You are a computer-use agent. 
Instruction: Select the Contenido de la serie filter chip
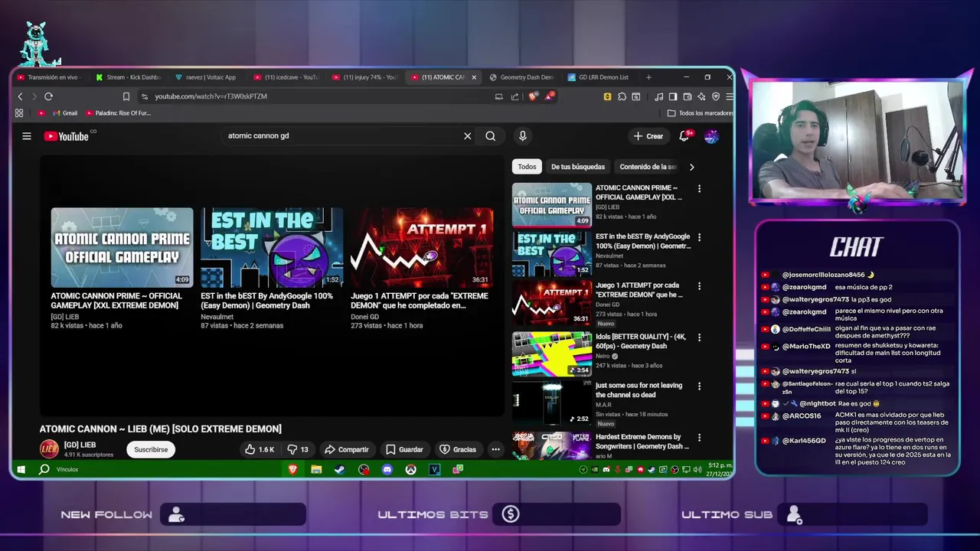point(648,167)
